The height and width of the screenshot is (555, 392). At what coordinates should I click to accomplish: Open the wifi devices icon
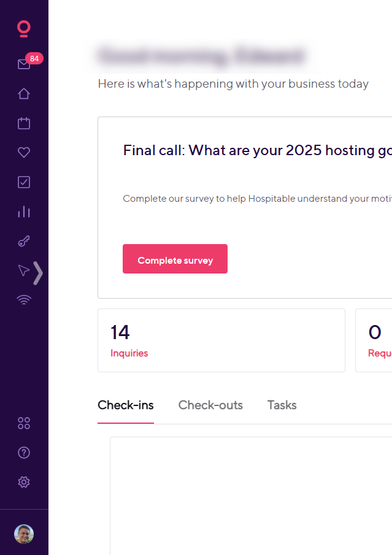tap(24, 300)
